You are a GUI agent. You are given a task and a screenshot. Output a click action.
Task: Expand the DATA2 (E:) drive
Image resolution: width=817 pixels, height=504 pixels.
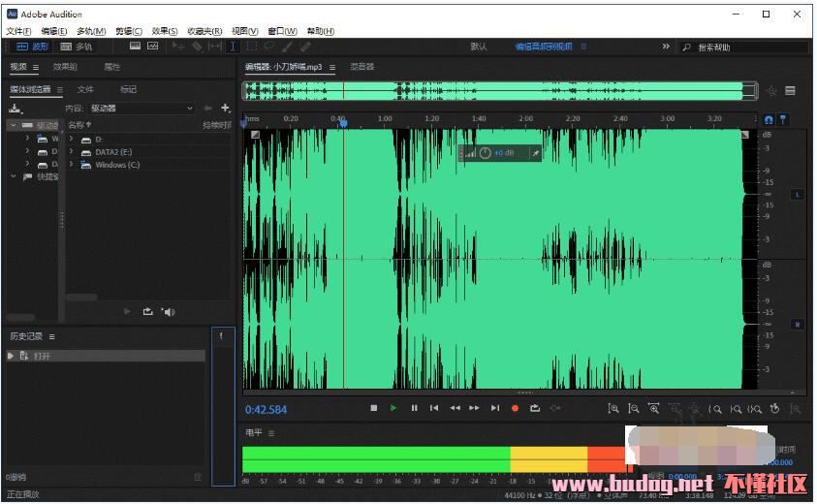point(72,152)
